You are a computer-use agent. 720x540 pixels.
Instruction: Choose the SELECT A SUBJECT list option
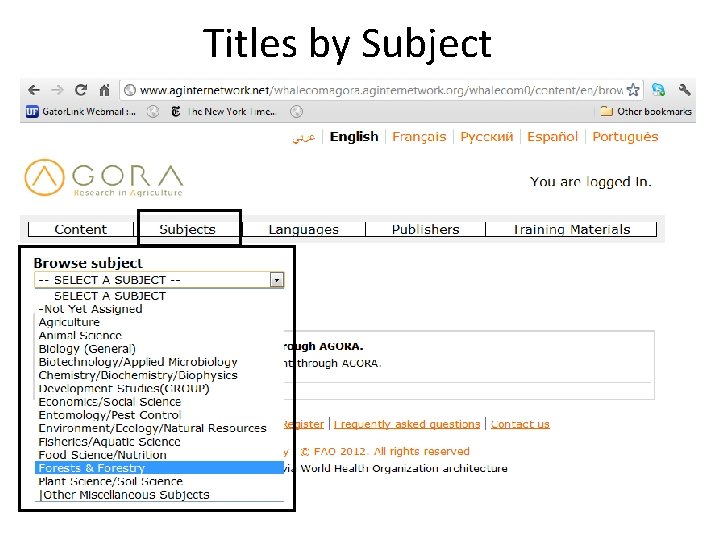(x=159, y=296)
